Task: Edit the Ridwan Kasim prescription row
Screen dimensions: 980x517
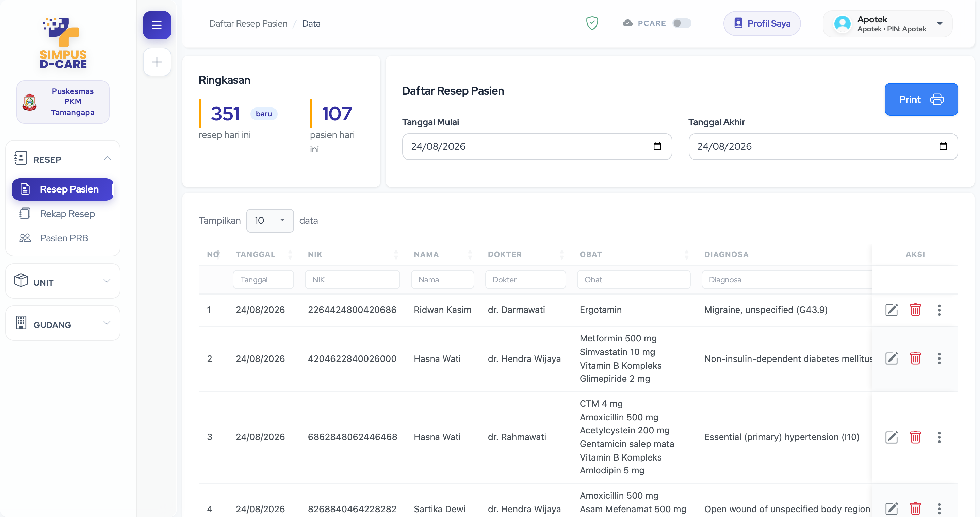Action: point(892,310)
